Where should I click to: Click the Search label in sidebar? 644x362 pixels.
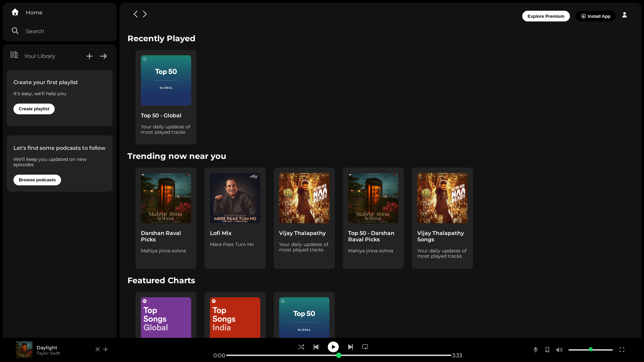point(35,31)
